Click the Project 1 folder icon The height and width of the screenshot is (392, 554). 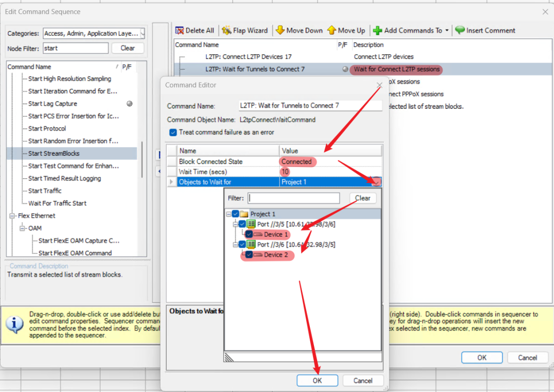pyautogui.click(x=244, y=214)
